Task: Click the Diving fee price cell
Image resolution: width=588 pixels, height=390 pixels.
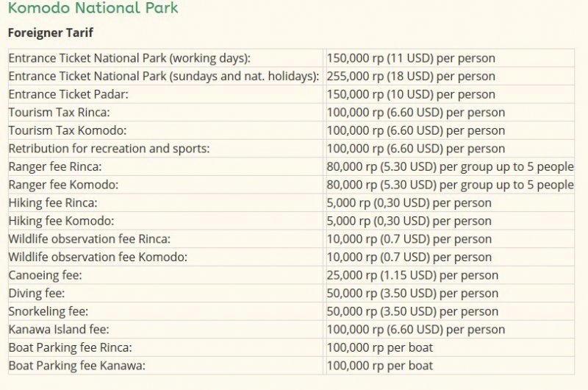Action: coord(412,293)
